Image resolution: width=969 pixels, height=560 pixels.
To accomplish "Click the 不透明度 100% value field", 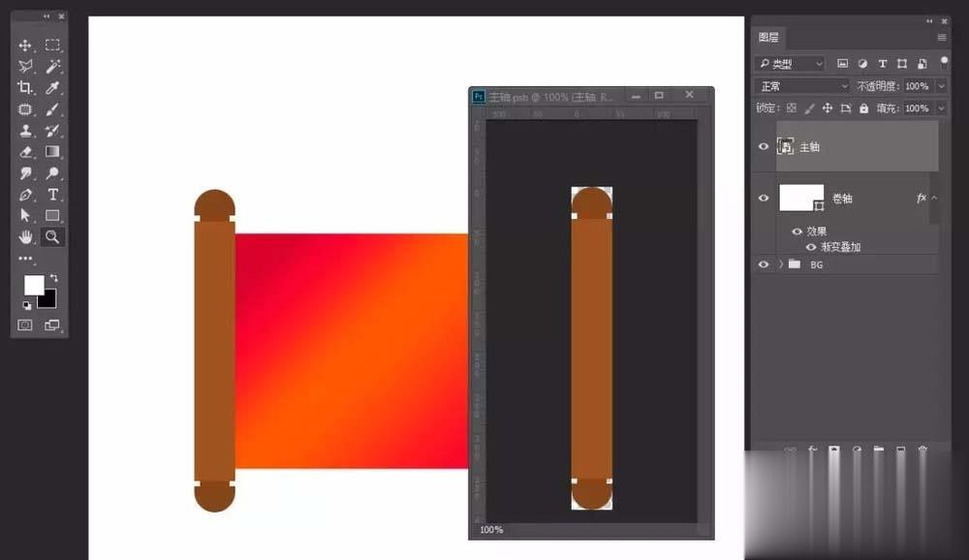I will pos(917,86).
